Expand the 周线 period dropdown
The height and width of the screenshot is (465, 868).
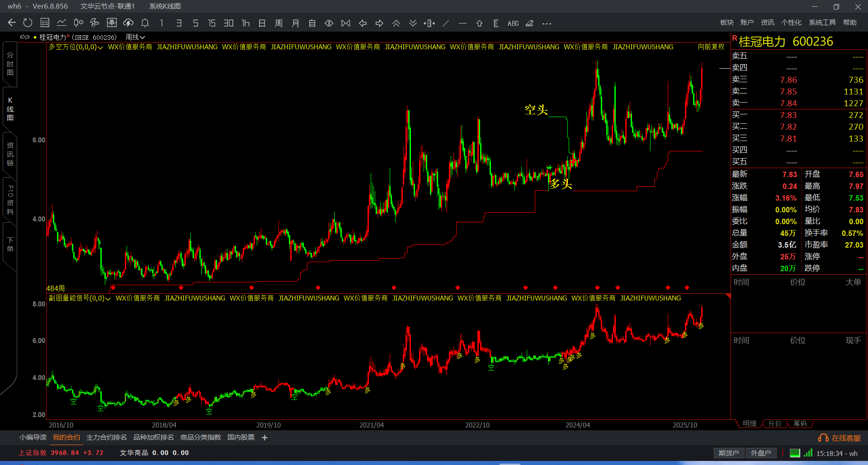tap(135, 37)
